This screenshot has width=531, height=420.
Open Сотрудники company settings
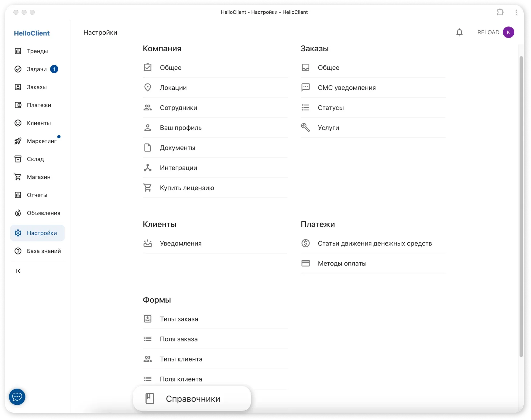point(178,107)
